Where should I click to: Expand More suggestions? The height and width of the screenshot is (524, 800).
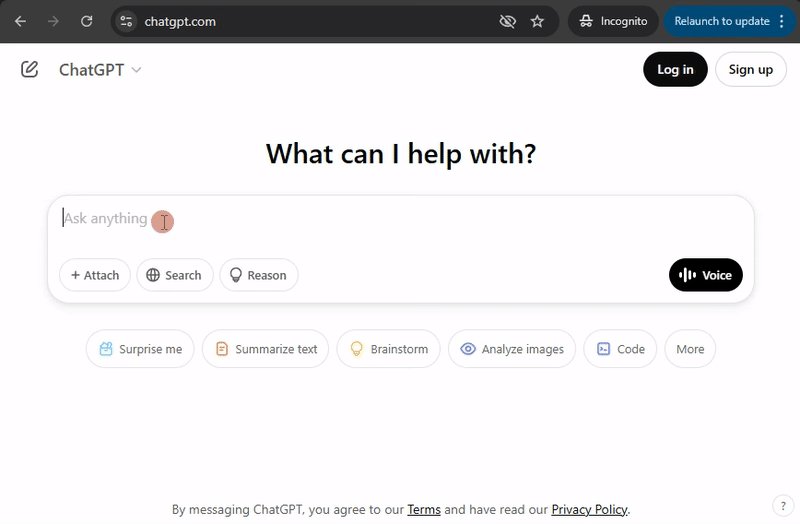point(690,349)
